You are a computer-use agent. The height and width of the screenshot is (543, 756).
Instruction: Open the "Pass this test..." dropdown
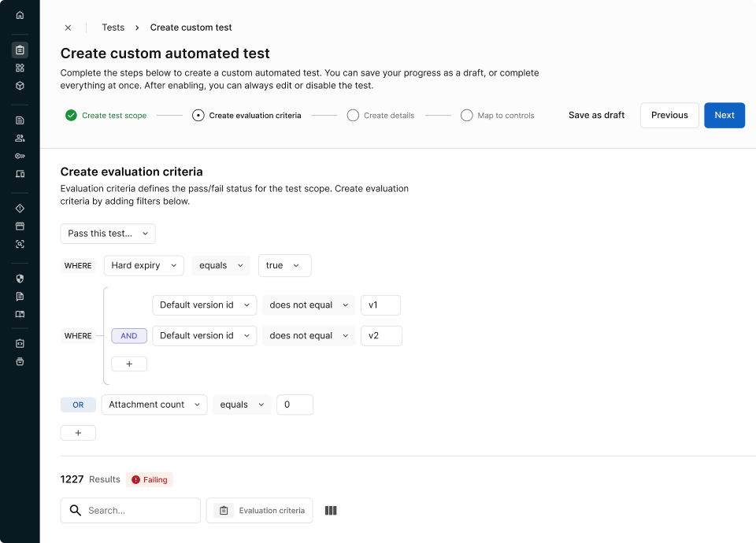point(108,234)
